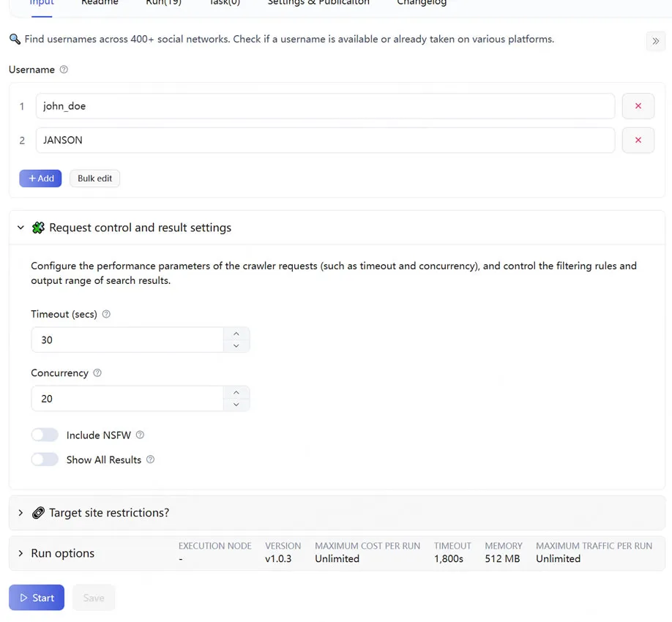
Task: Click the Bulk edit button
Action: tap(94, 179)
